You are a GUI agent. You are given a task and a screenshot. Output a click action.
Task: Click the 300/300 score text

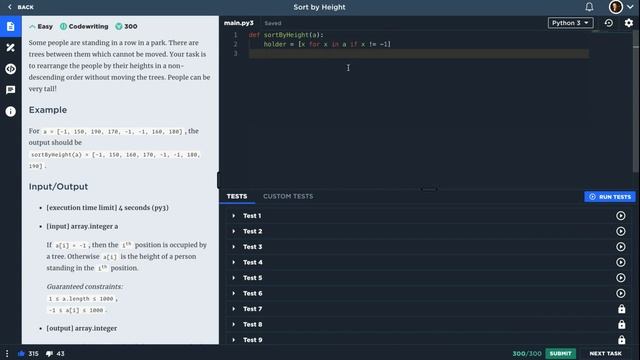[x=527, y=353]
